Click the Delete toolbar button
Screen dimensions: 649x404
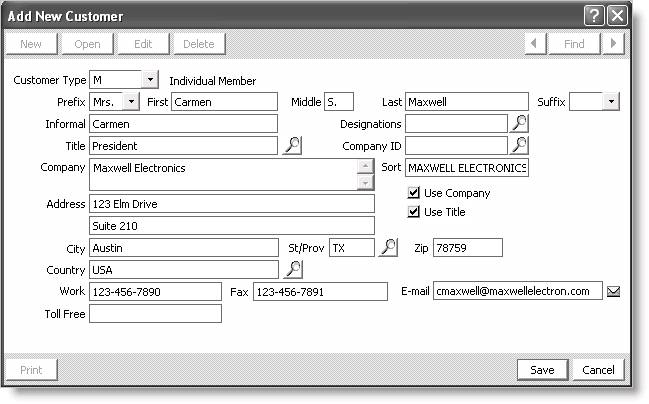(199, 44)
